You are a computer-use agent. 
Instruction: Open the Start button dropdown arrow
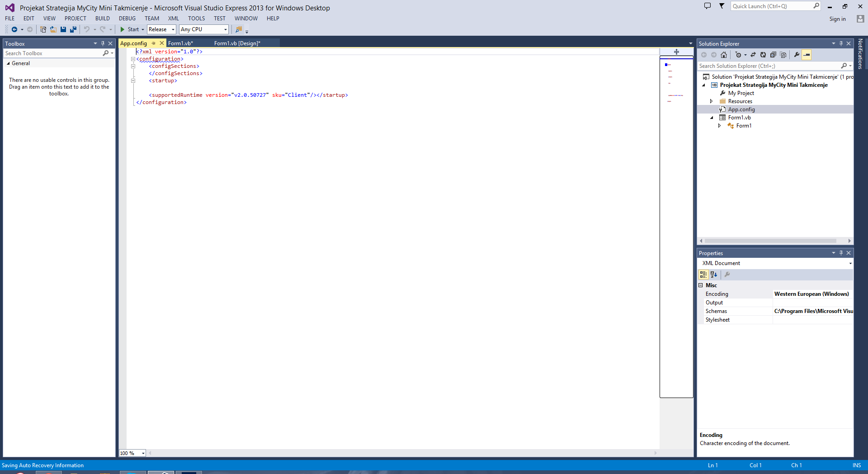[143, 29]
